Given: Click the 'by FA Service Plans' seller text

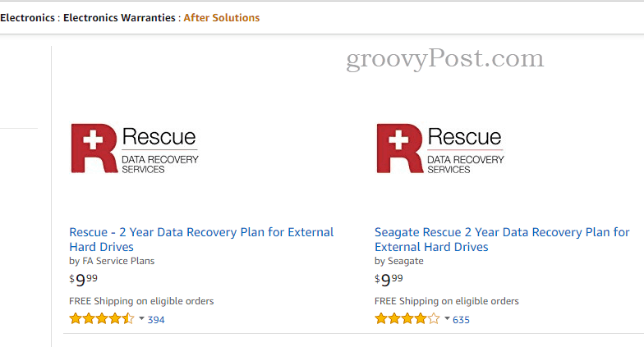Looking at the screenshot, I should [112, 261].
